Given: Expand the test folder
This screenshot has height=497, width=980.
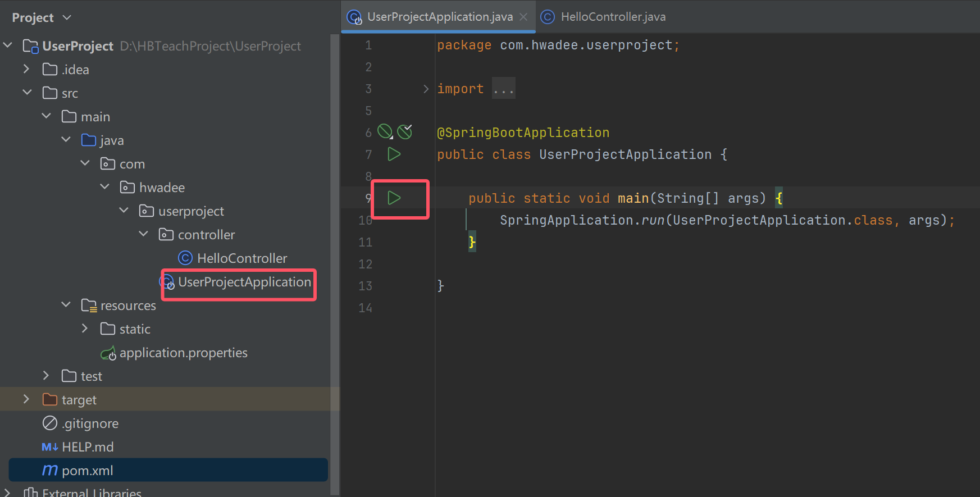Looking at the screenshot, I should coord(46,375).
